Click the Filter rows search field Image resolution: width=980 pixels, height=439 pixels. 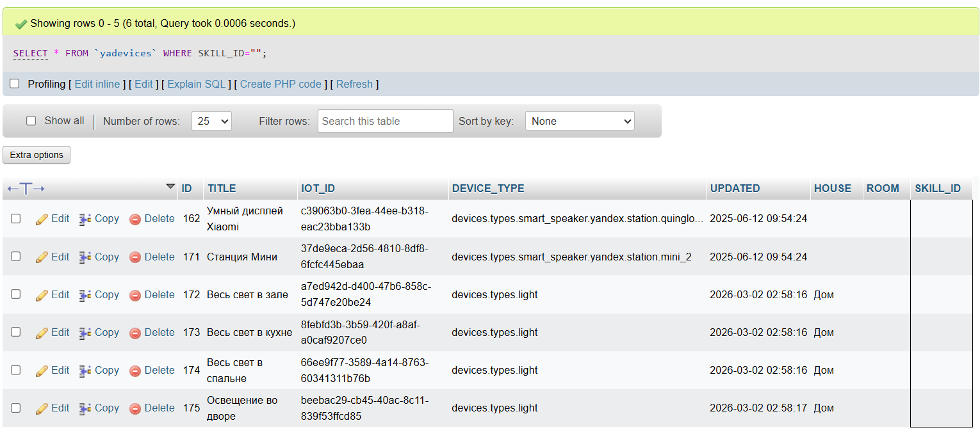point(385,121)
